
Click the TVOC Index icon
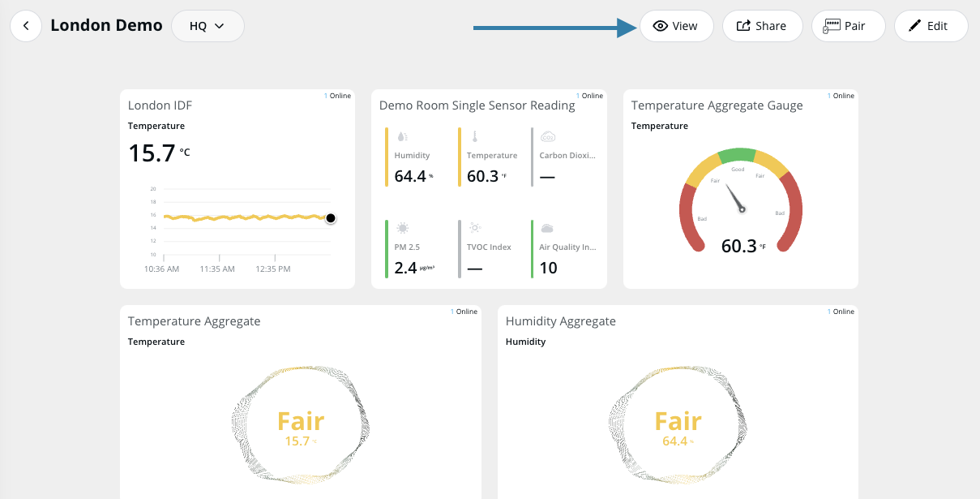[475, 228]
